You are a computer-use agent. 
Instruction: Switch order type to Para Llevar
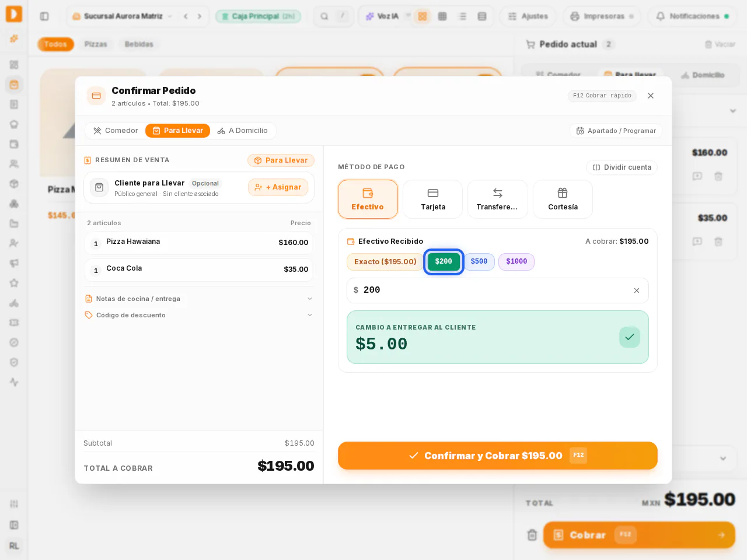[x=177, y=131]
